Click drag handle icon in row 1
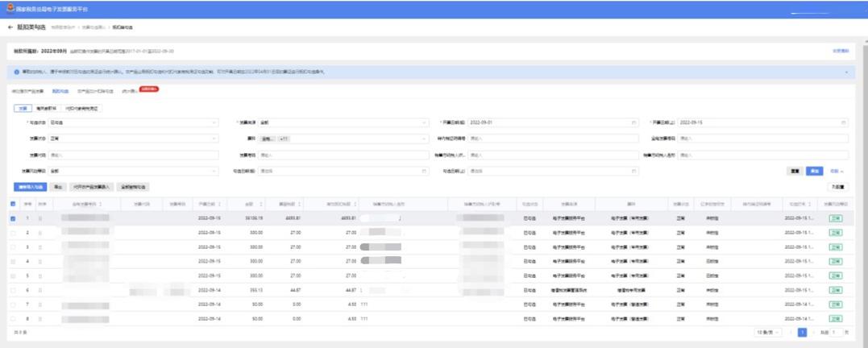Viewport: 868px width, 348px height. [x=40, y=218]
